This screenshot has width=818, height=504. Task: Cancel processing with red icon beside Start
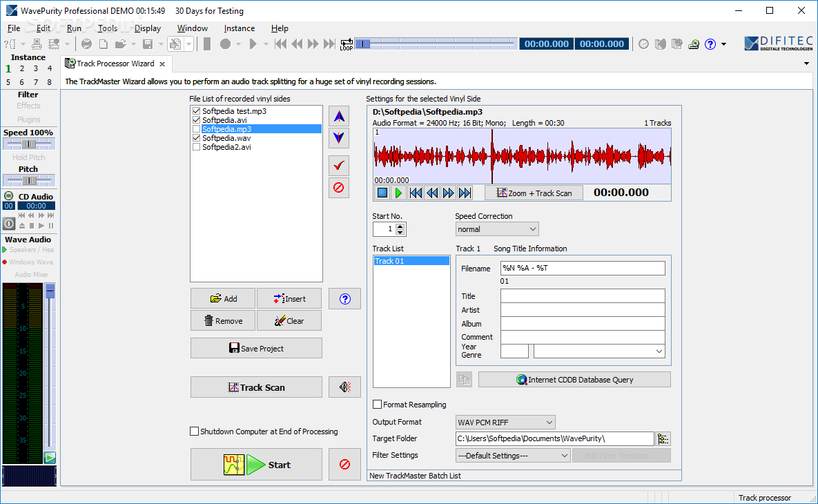345,465
